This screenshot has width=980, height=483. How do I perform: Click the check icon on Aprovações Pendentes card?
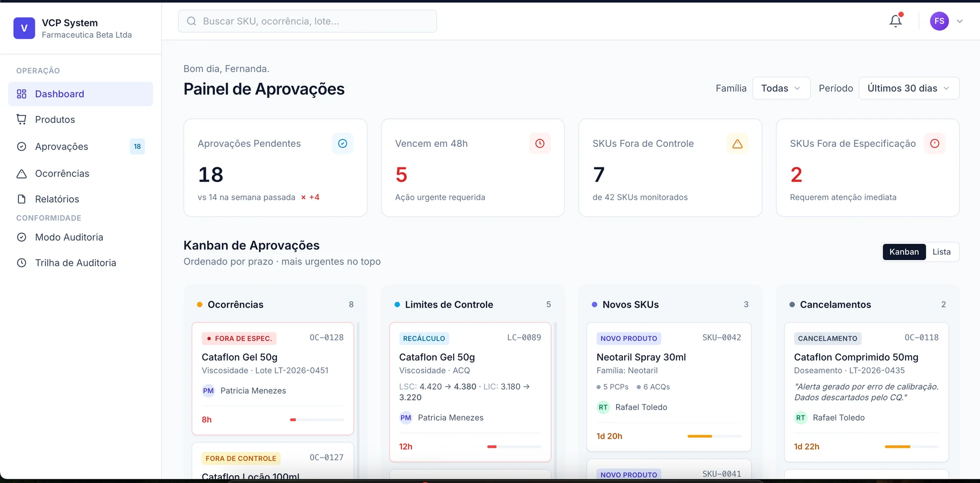(x=342, y=144)
